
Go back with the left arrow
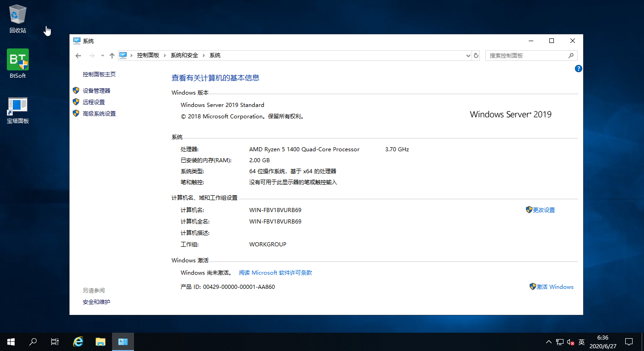point(78,55)
